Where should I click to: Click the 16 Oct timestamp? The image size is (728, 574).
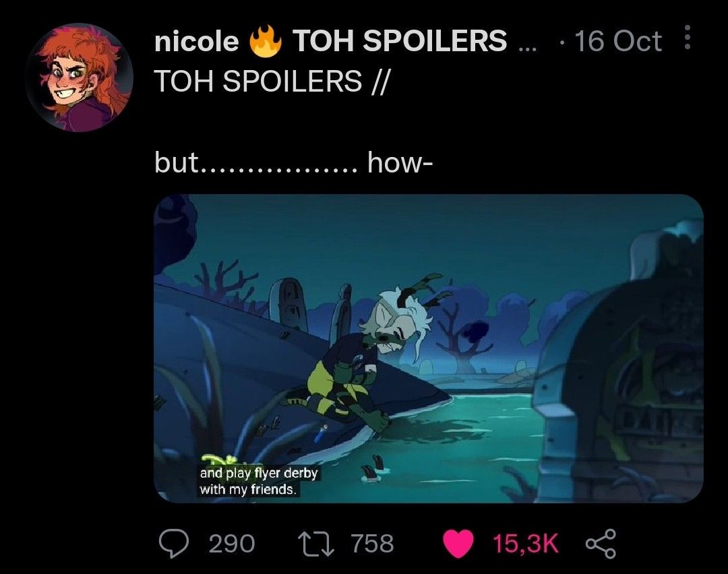618,41
